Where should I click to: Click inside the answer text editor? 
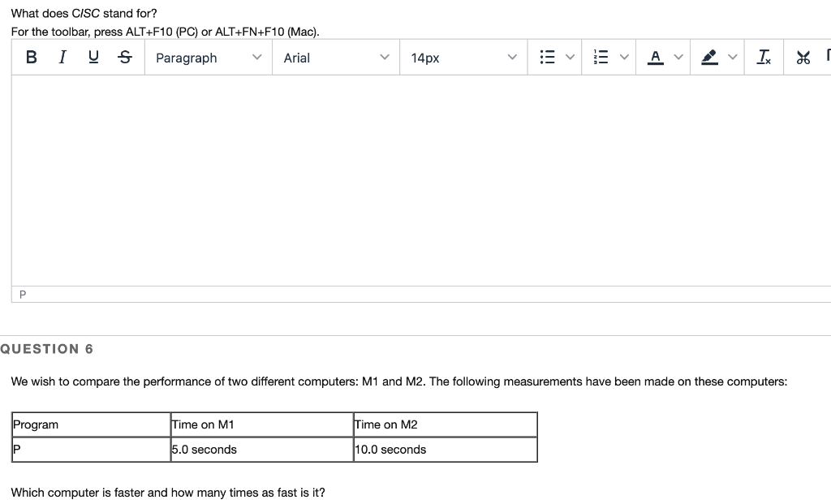(x=406, y=179)
